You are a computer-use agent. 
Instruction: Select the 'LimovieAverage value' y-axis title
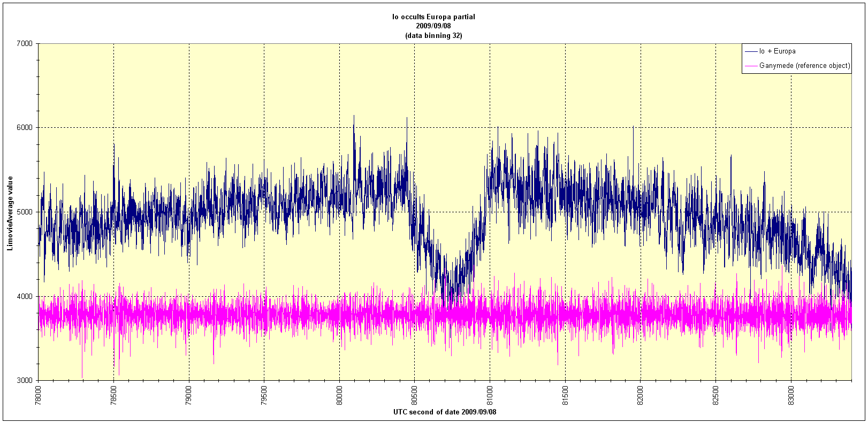[10, 212]
